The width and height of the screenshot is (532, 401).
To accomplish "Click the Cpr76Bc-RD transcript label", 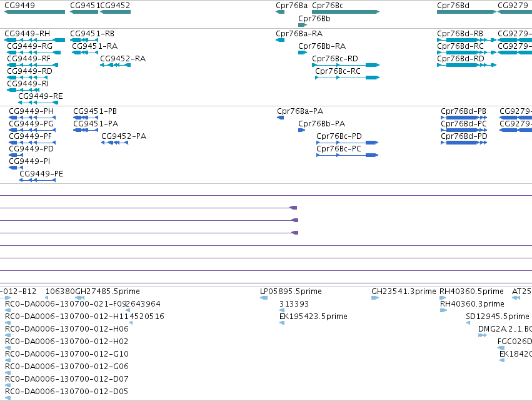I will coord(335,59).
